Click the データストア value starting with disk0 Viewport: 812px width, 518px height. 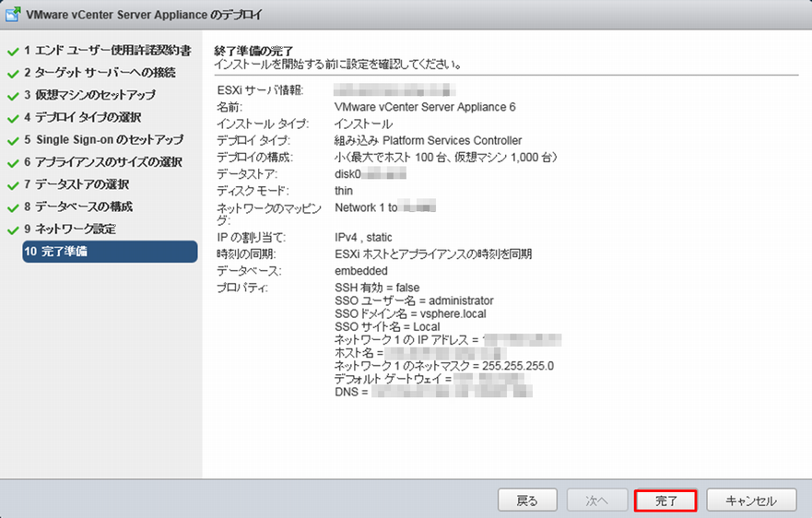369,173
